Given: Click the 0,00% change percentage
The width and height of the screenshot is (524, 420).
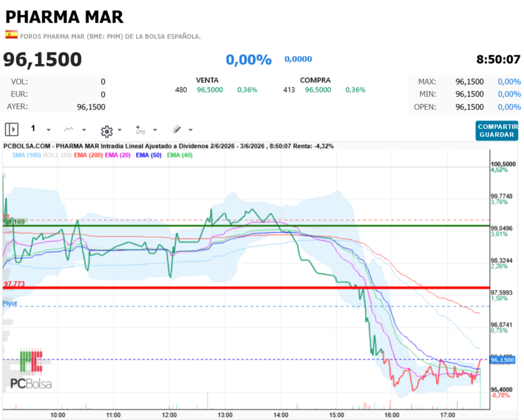Looking at the screenshot, I should [248, 60].
